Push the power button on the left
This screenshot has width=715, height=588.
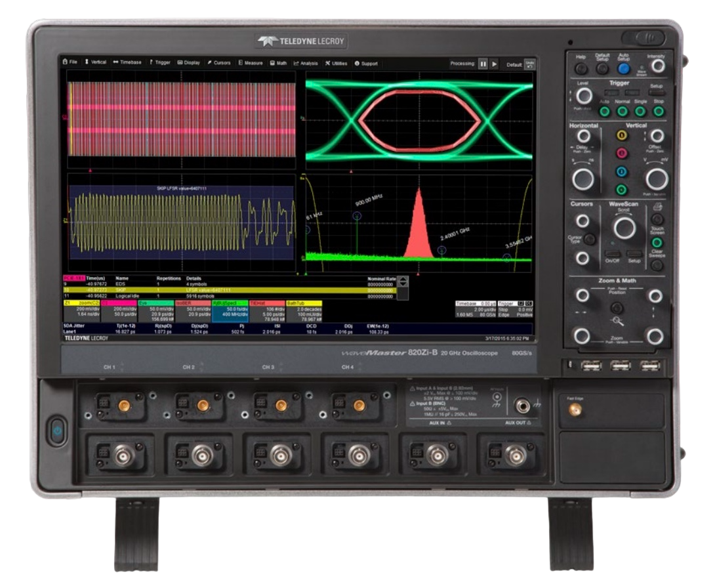coord(57,430)
